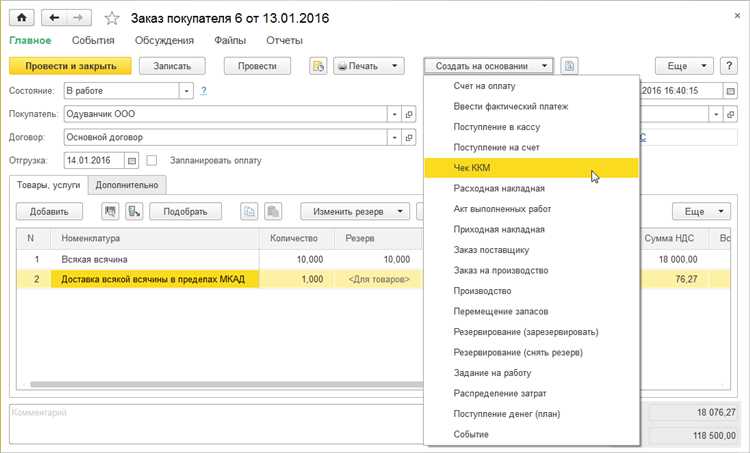Image resolution: width=750 pixels, height=453 pixels.
Task: Click the load-from-terminal icon beside Подобрать
Action: click(134, 211)
